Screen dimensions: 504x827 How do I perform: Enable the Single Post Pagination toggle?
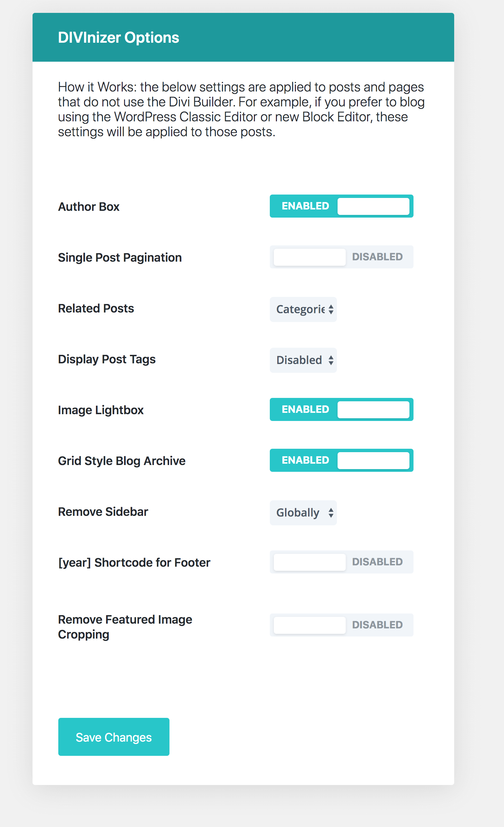(341, 257)
